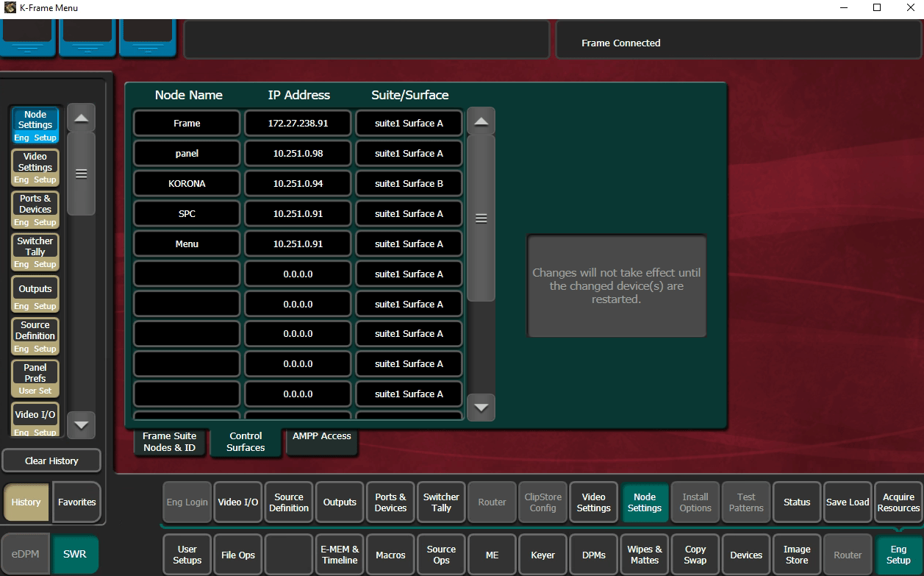Open the Eng Setup menu
Screen dimensions: 924x576
[x=898, y=555]
